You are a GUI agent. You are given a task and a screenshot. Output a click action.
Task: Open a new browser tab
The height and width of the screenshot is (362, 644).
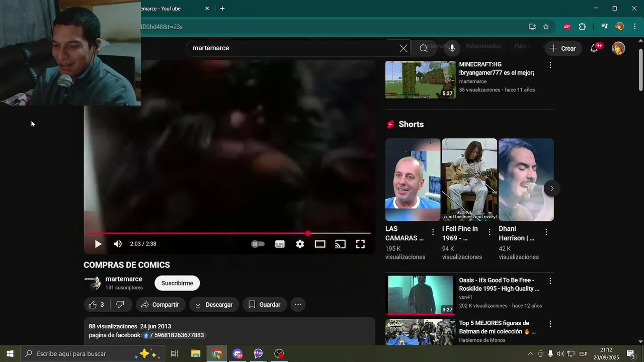[222, 9]
